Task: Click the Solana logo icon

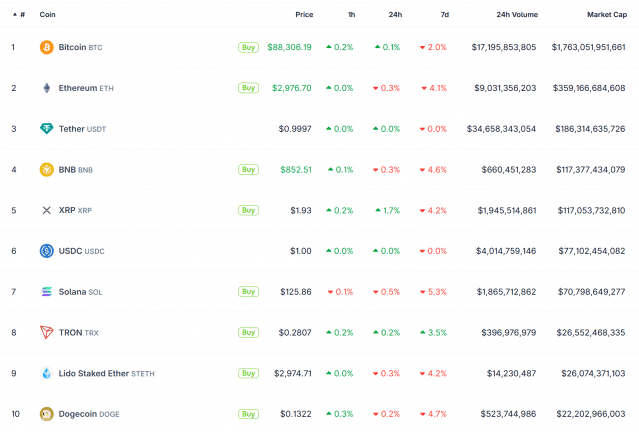Action: pyautogui.click(x=46, y=291)
